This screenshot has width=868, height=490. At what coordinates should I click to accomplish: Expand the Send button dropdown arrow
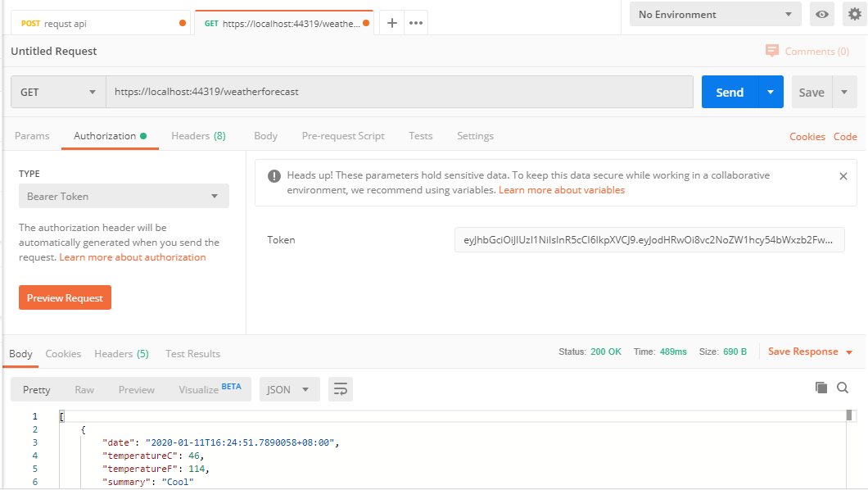[x=771, y=93]
